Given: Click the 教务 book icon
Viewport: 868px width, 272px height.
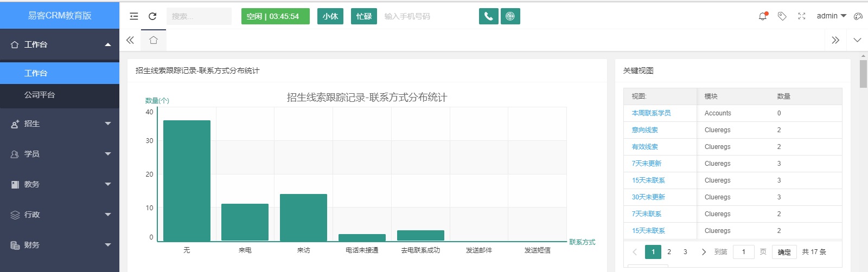Looking at the screenshot, I should click(x=15, y=185).
